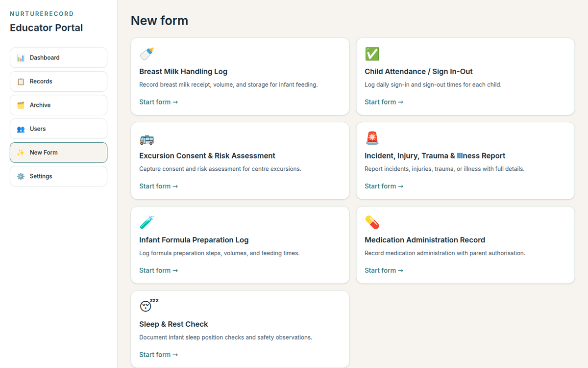
Task: Start the Sleep & Rest Check form
Action: pyautogui.click(x=158, y=354)
